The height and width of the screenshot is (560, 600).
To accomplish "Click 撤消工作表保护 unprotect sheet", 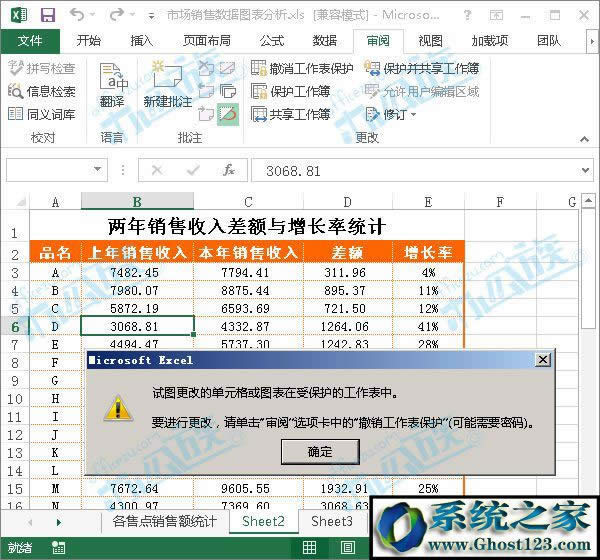I will [x=302, y=68].
